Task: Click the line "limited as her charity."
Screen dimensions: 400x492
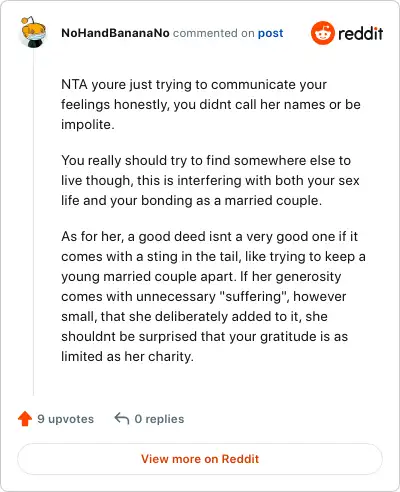Action: click(x=127, y=356)
